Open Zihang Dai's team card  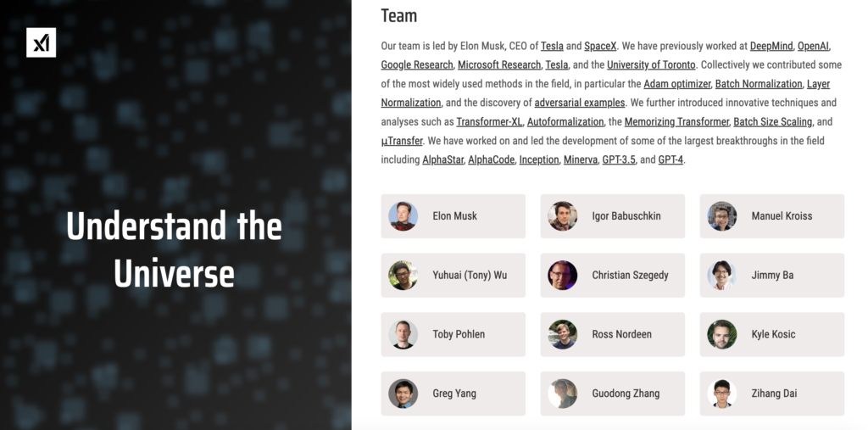pos(771,394)
